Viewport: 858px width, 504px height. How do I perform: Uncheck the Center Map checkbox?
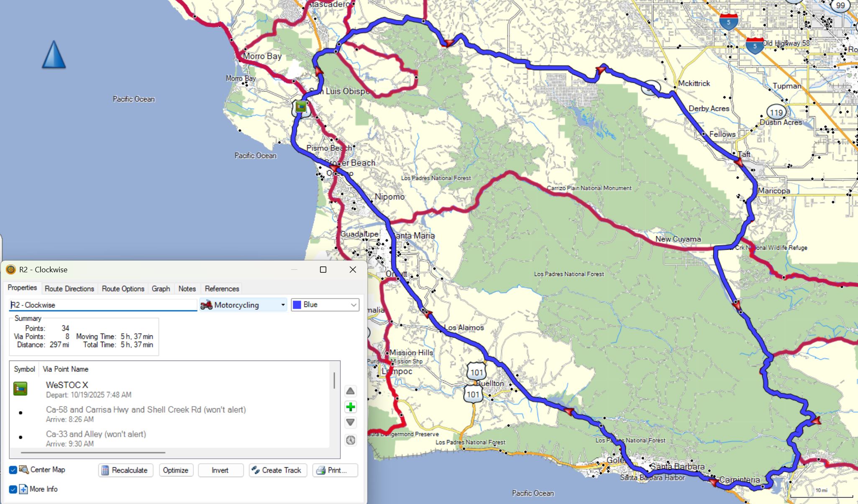click(13, 470)
